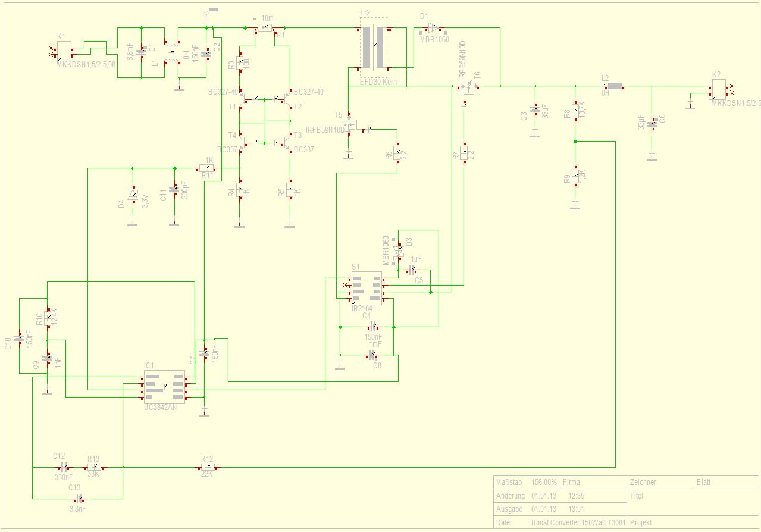The height and width of the screenshot is (532, 761).
Task: Select the IC1 UC3842AN controller chip
Action: click(x=165, y=387)
